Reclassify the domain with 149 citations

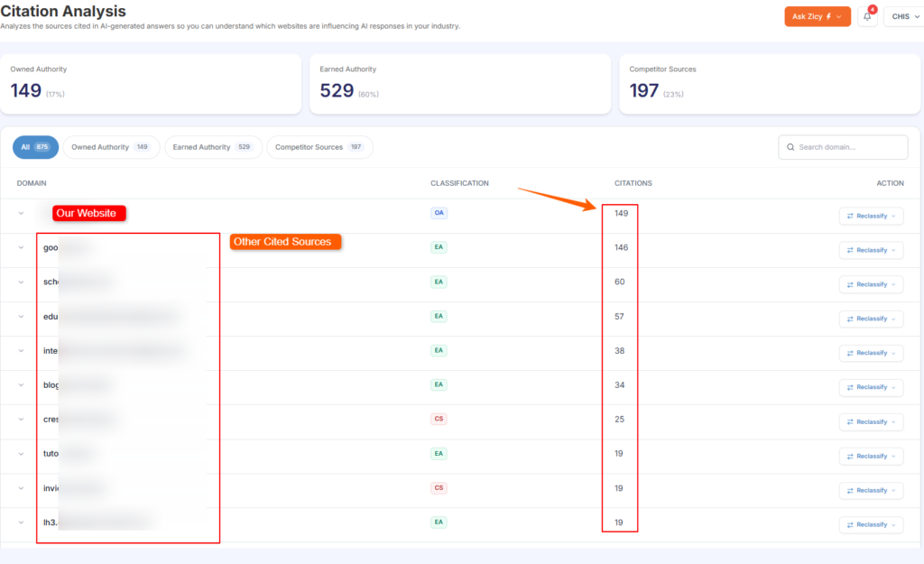871,216
